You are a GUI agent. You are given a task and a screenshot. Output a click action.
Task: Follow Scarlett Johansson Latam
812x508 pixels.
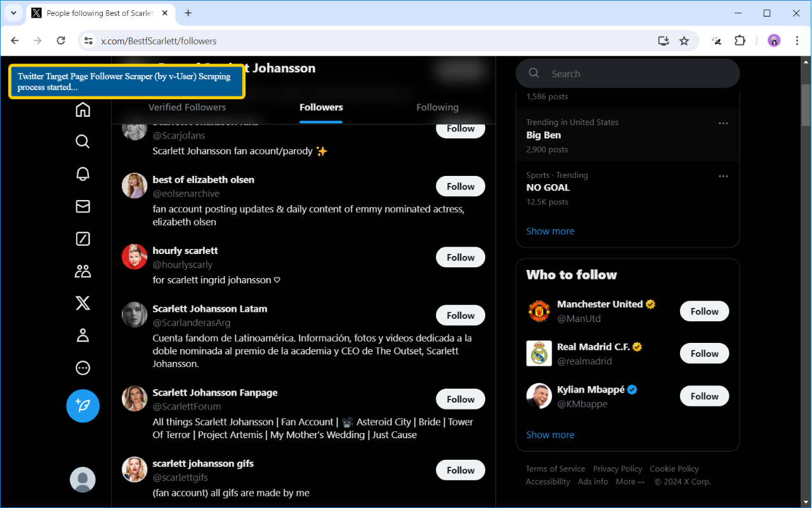(461, 316)
